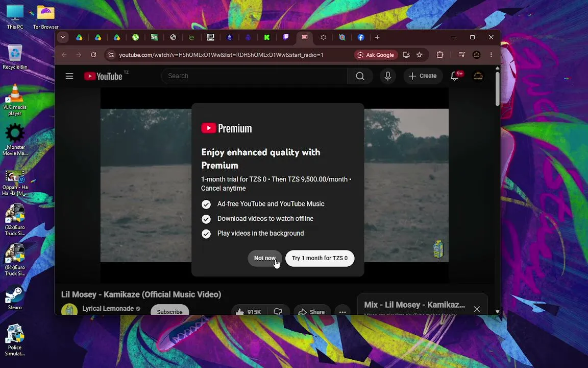
Task: Open the Recycle Bin on the desktop
Action: pyautogui.click(x=15, y=57)
